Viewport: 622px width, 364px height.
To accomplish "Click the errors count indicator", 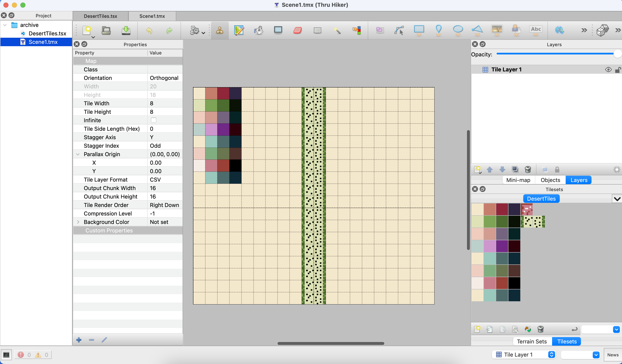I will [x=24, y=355].
